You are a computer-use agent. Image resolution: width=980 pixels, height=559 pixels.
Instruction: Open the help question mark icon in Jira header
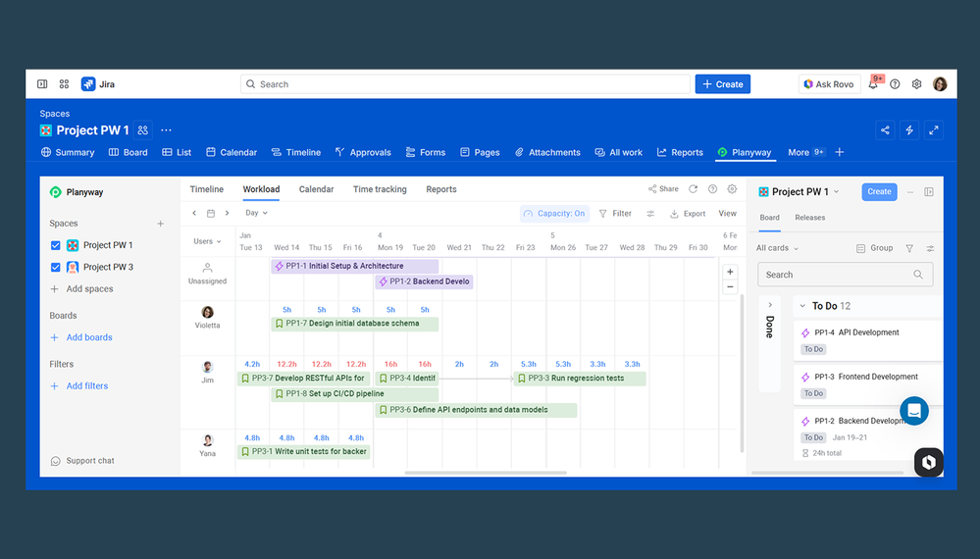pyautogui.click(x=895, y=84)
